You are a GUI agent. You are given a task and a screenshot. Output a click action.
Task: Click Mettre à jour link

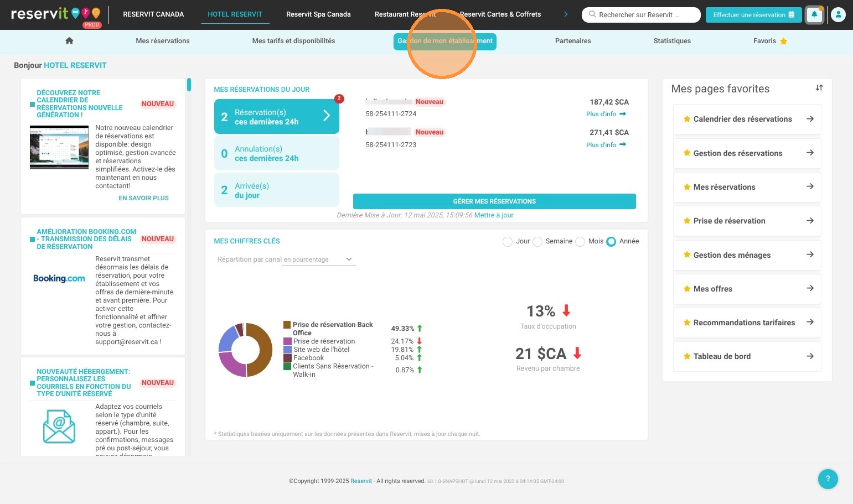pos(494,215)
